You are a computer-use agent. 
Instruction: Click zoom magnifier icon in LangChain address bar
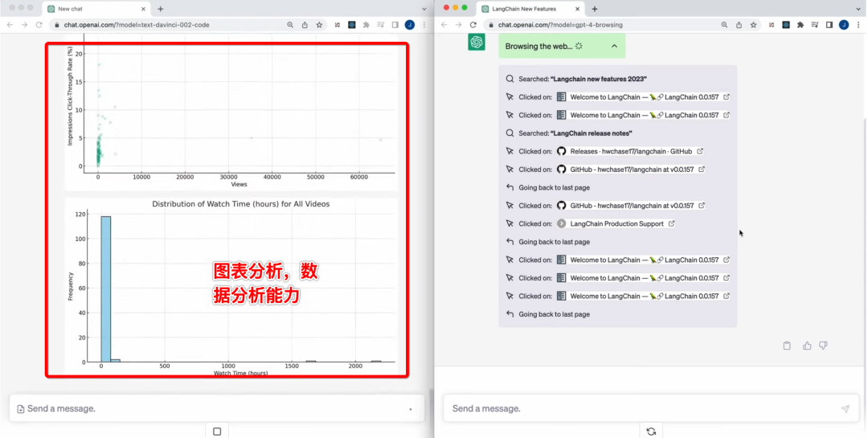click(x=724, y=25)
